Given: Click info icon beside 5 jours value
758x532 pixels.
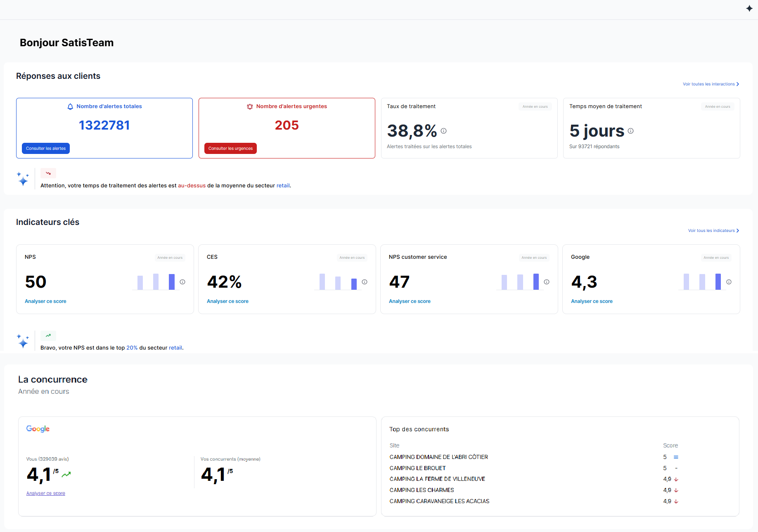Looking at the screenshot, I should click(x=630, y=131).
